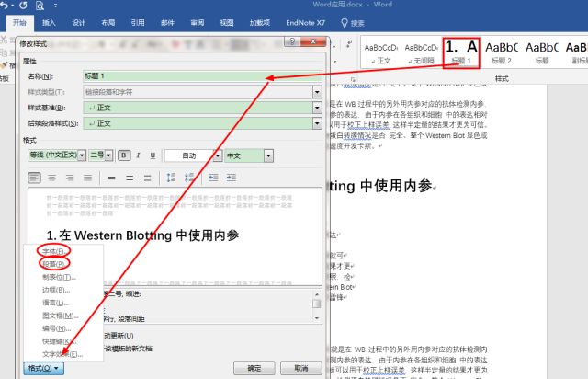Screen dimensions: 588x379
Task: Apply the 标题 style from gallery
Action: (542, 53)
